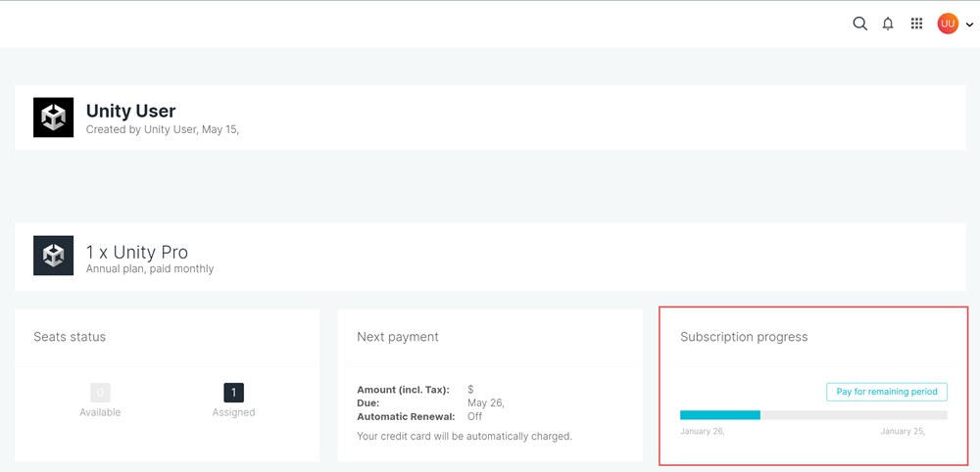
Task: Click the UU user avatar
Action: coord(948,24)
